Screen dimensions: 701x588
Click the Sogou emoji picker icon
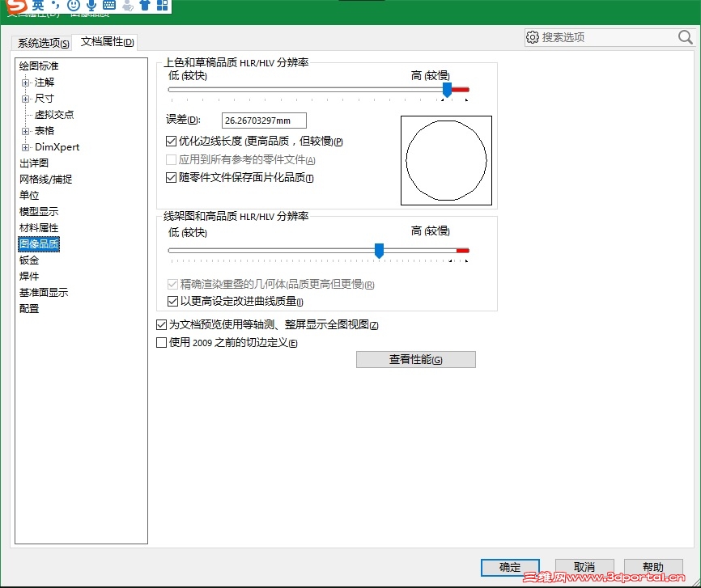click(74, 6)
